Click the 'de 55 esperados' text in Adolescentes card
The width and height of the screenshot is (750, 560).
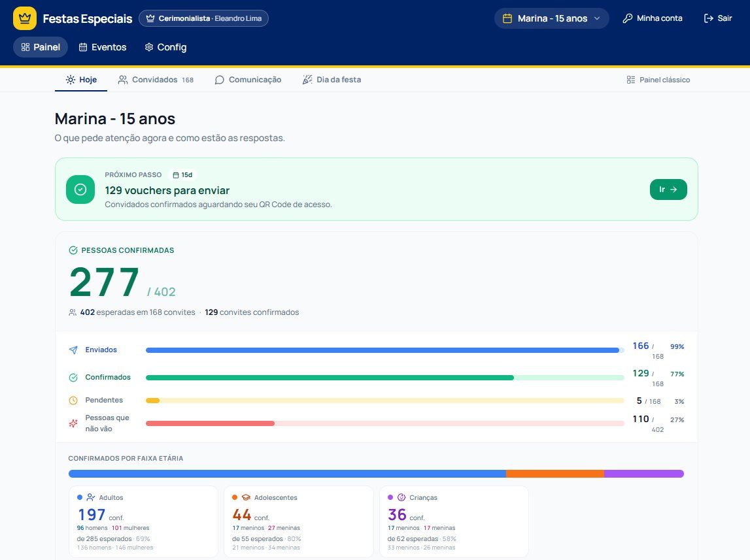pyautogui.click(x=258, y=539)
